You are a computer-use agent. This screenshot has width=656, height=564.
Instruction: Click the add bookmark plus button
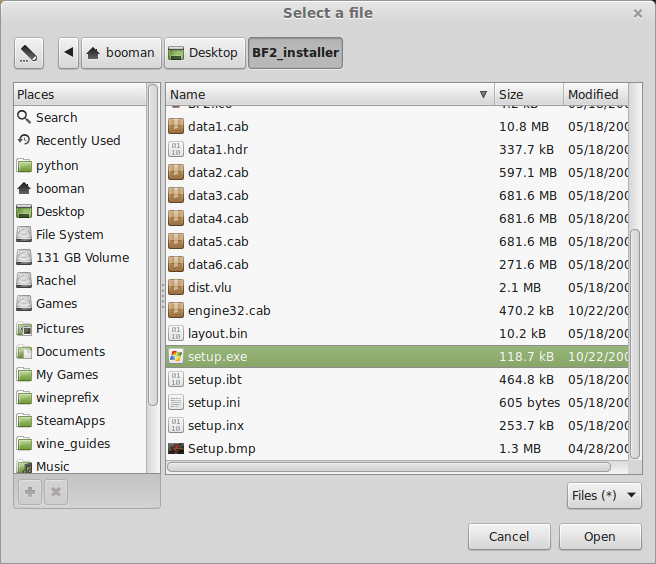pos(30,492)
